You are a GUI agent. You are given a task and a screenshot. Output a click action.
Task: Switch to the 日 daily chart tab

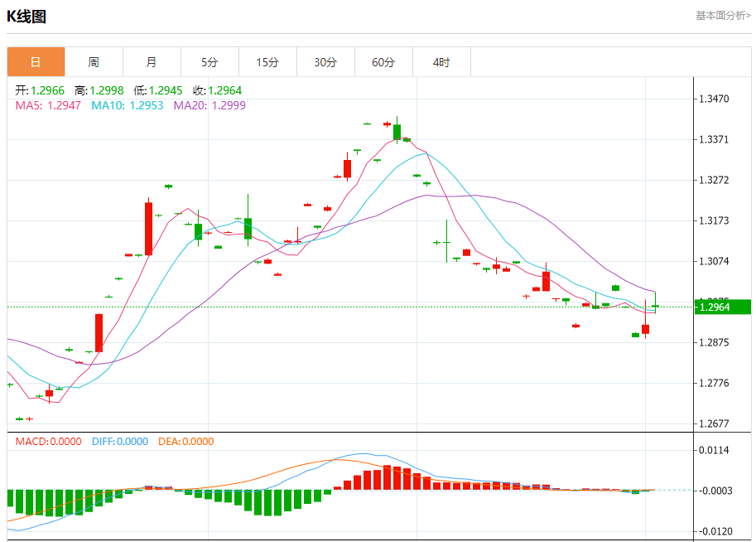click(x=36, y=62)
